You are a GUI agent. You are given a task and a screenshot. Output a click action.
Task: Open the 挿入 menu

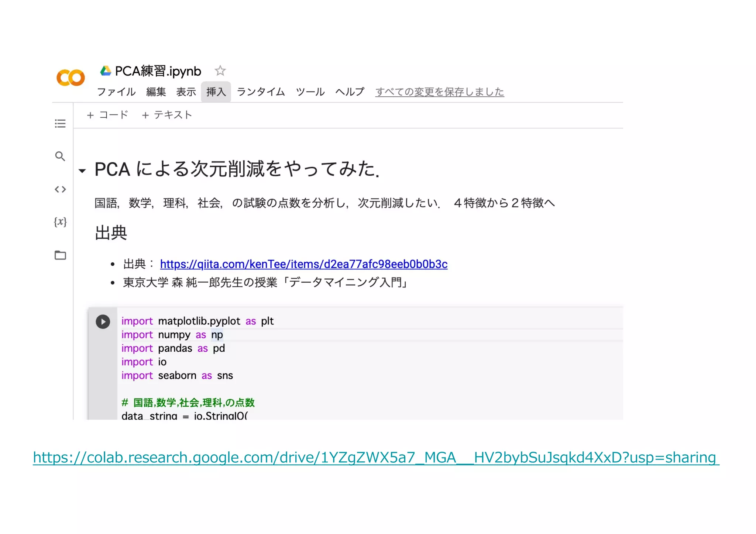(x=216, y=92)
